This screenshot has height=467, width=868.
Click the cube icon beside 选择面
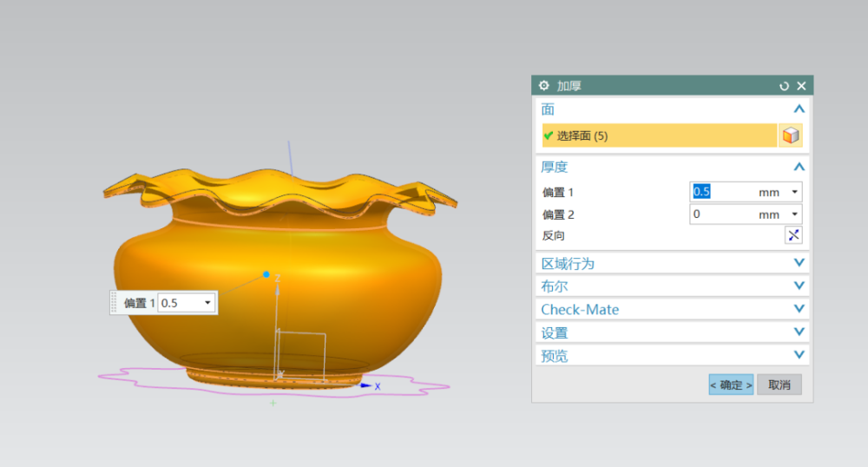[790, 135]
